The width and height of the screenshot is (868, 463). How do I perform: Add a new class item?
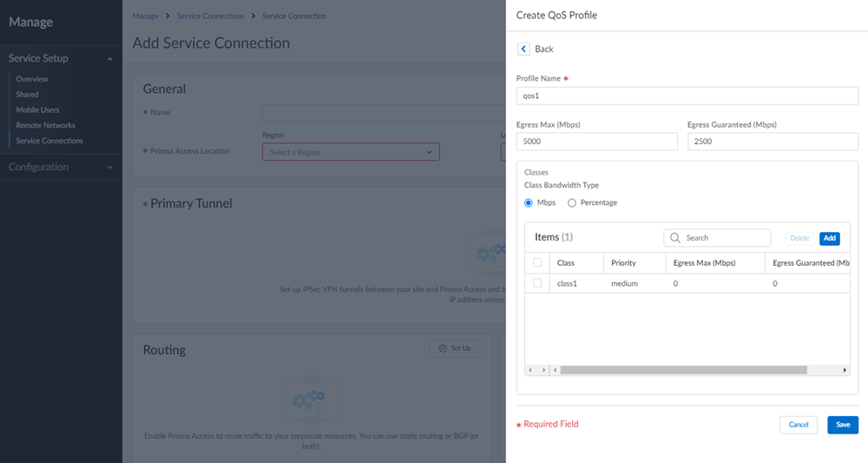point(829,238)
